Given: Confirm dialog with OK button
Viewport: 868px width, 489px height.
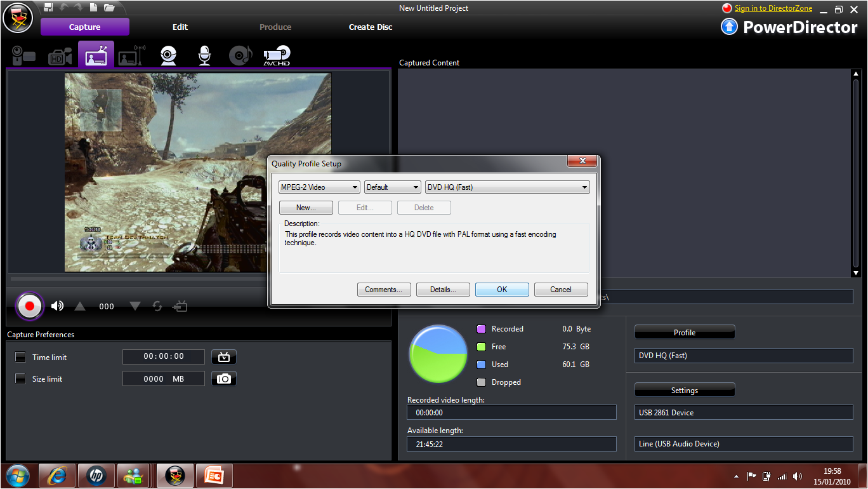Looking at the screenshot, I should [502, 290].
